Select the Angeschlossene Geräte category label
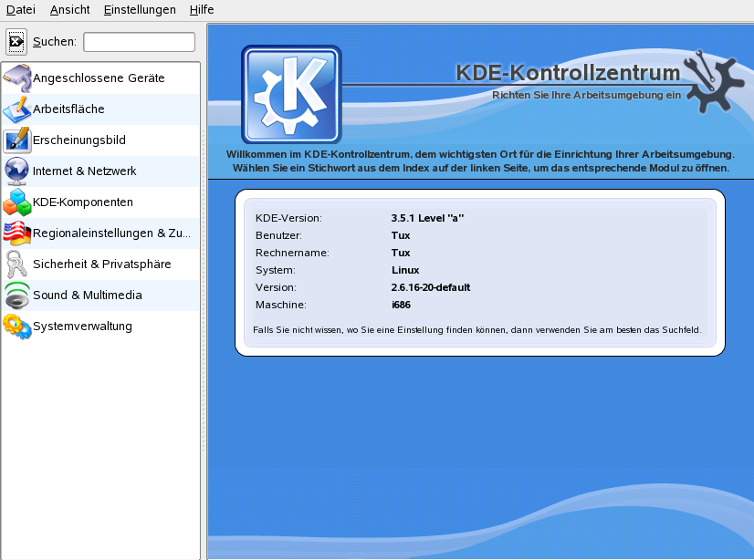Viewport: 754px width, 560px height. 99,78
